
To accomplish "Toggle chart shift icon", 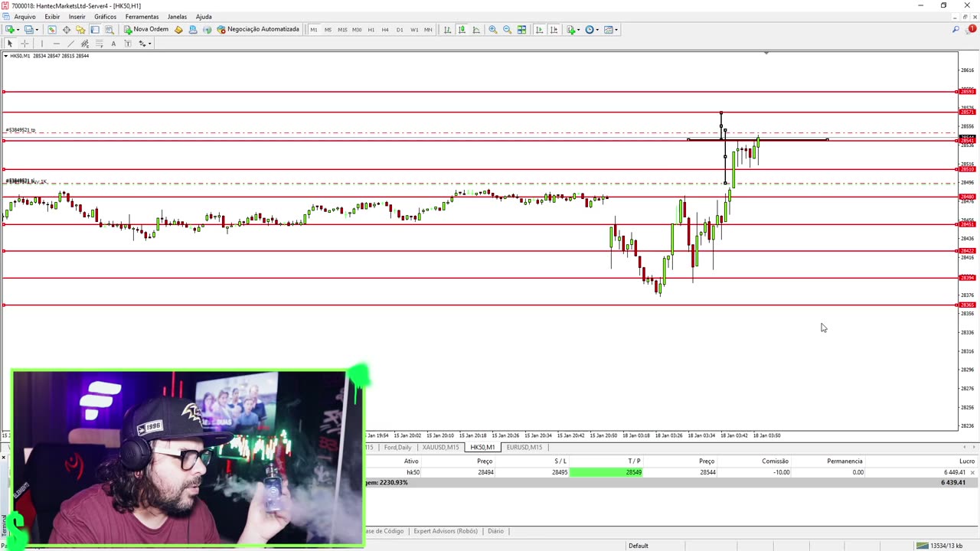I will tap(554, 30).
